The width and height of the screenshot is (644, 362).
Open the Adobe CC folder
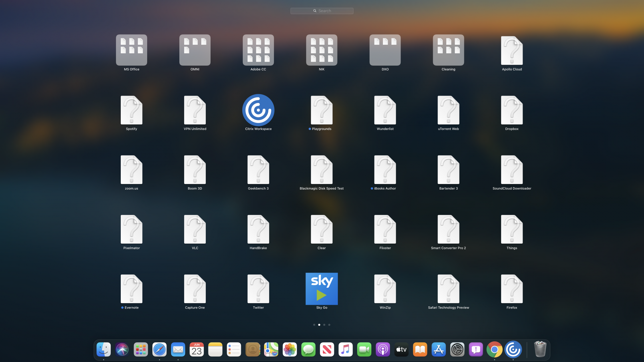tap(258, 50)
